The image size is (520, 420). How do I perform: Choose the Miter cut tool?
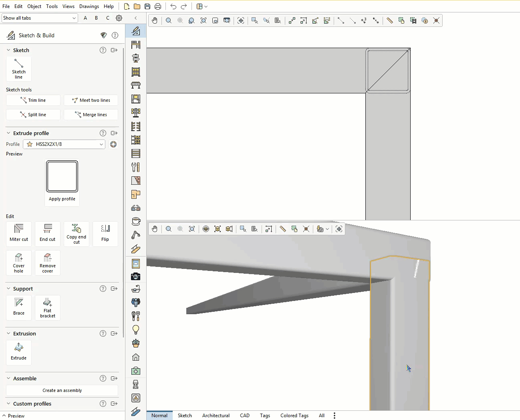click(19, 234)
